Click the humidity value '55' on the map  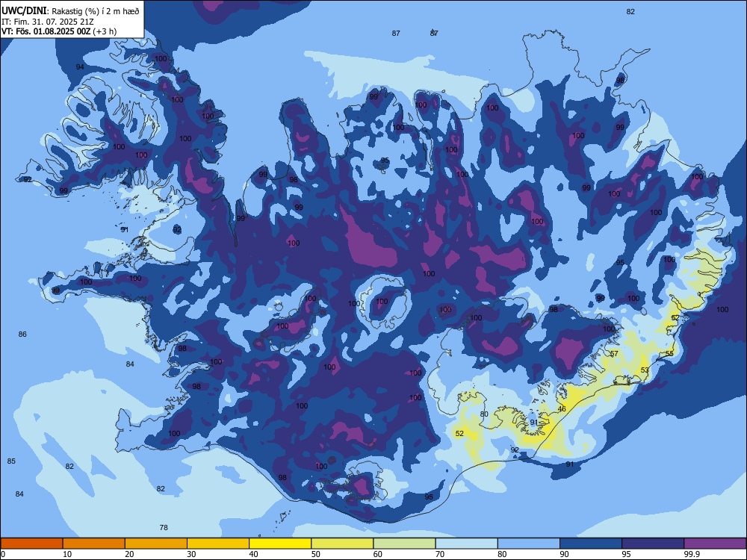point(669,353)
